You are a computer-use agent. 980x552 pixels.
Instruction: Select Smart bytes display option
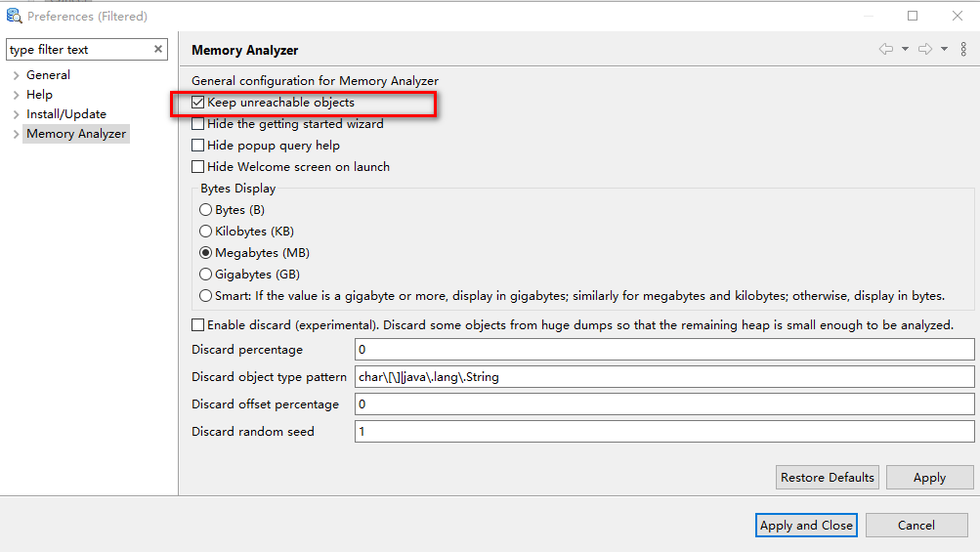coord(205,296)
